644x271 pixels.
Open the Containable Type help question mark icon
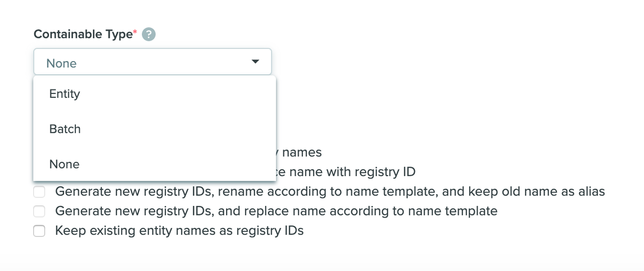pos(148,34)
